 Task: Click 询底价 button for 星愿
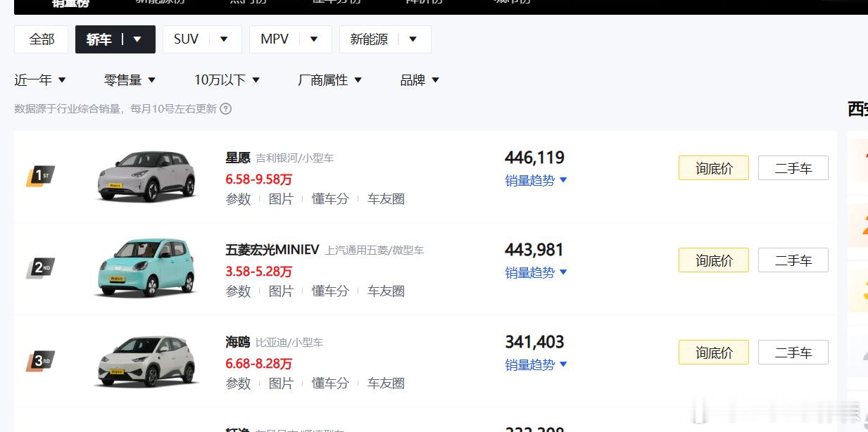[x=714, y=168]
